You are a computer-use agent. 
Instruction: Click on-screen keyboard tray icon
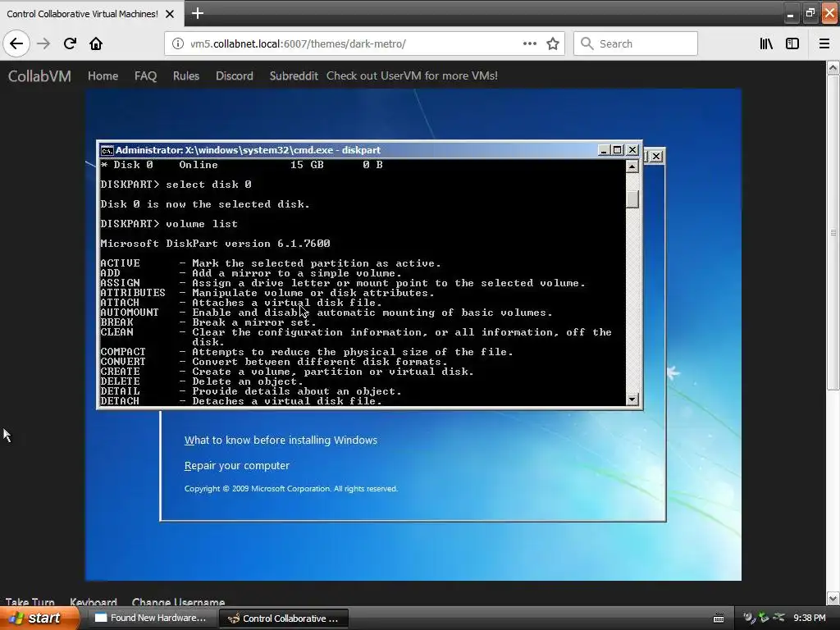(x=719, y=619)
